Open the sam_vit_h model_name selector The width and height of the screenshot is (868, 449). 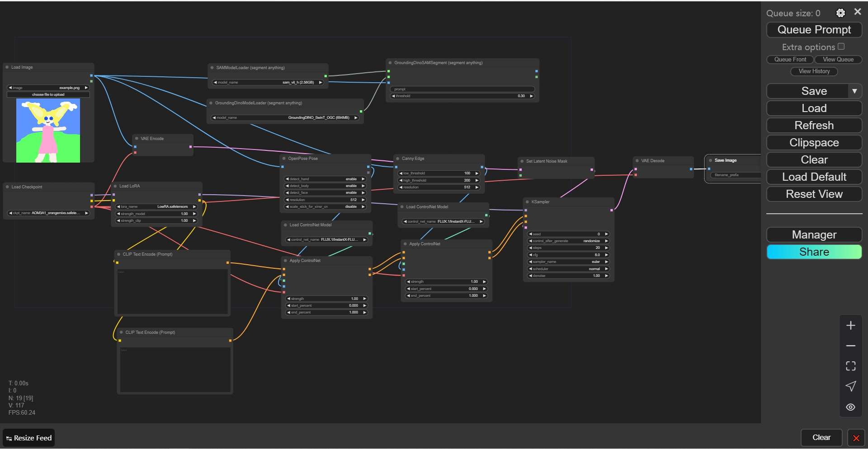pyautogui.click(x=268, y=83)
